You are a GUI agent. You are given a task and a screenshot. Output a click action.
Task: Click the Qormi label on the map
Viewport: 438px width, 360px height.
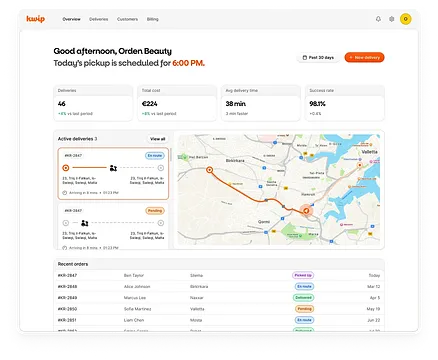(x=264, y=222)
